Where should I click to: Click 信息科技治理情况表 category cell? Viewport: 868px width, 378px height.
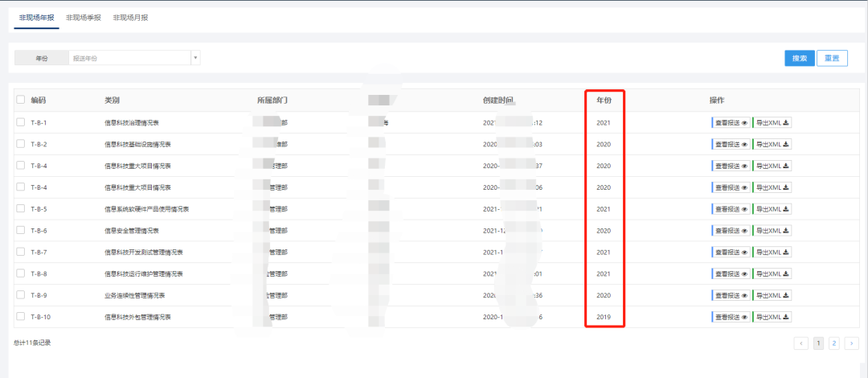pos(132,122)
